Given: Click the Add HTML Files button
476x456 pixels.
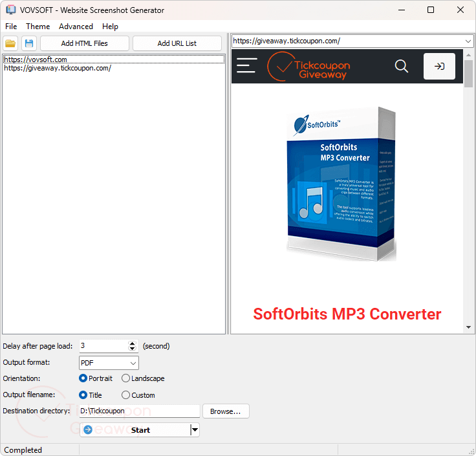Looking at the screenshot, I should point(85,43).
